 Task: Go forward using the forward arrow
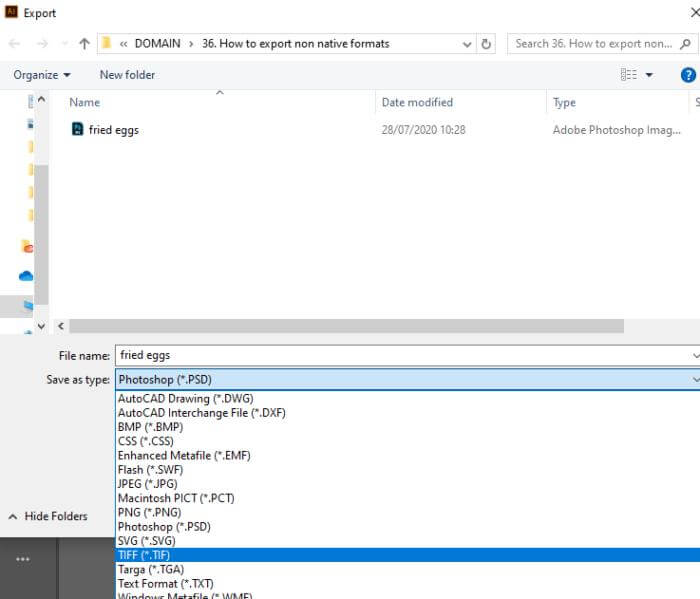[42, 44]
